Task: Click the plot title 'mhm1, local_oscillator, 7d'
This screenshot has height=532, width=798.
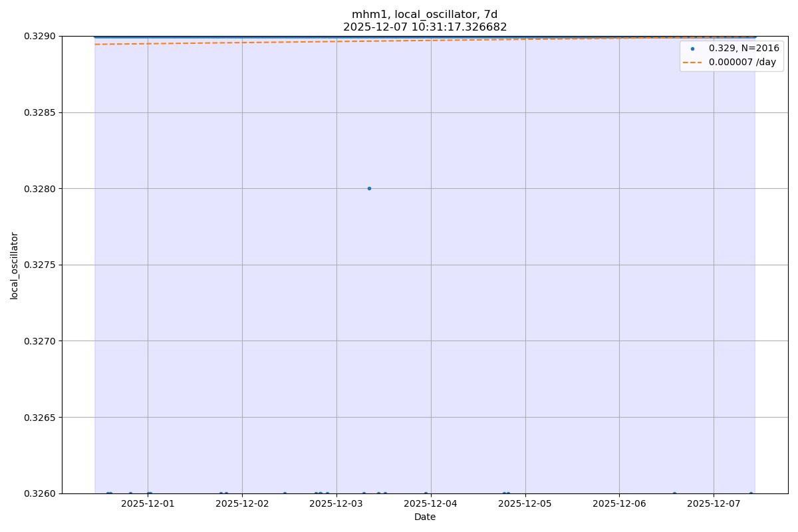Action: coord(424,15)
